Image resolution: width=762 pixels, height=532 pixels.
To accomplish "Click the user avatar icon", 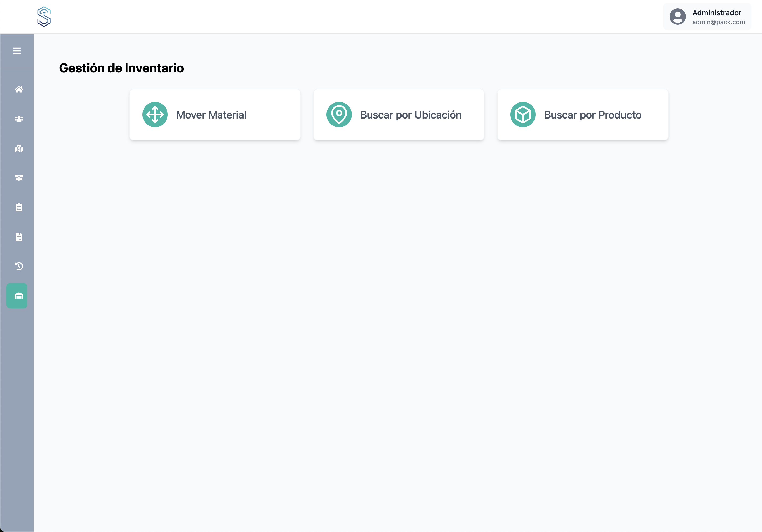I will point(677,17).
